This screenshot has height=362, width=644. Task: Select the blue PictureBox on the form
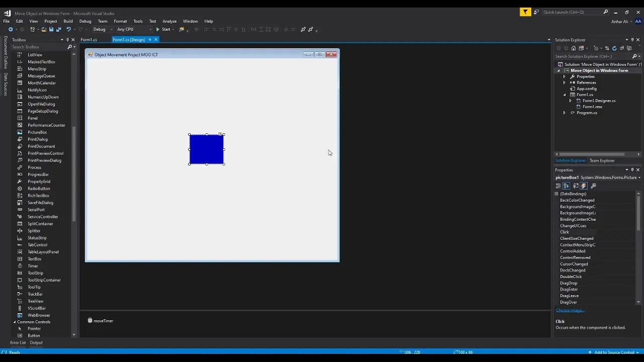point(206,149)
